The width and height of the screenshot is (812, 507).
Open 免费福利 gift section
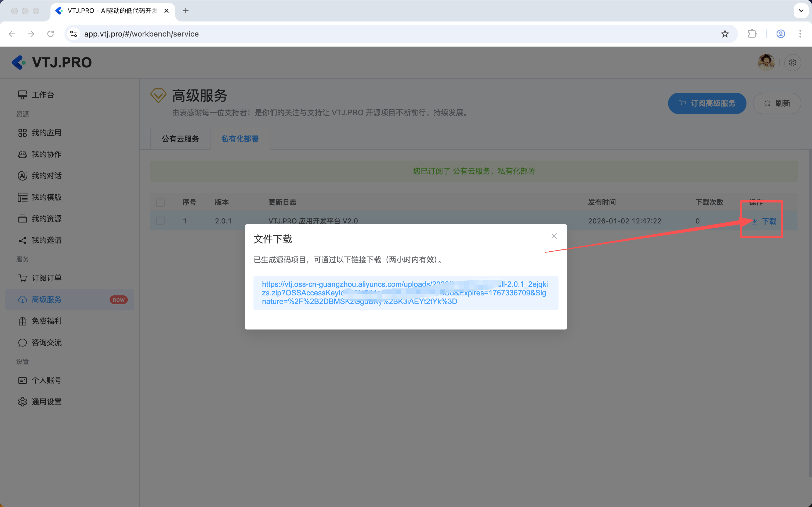click(x=46, y=321)
